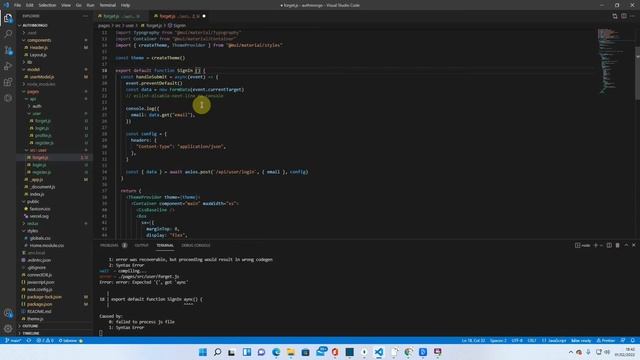The width and height of the screenshot is (640, 360).
Task: Click errors and warnings count in status bar
Action: (x=45, y=340)
